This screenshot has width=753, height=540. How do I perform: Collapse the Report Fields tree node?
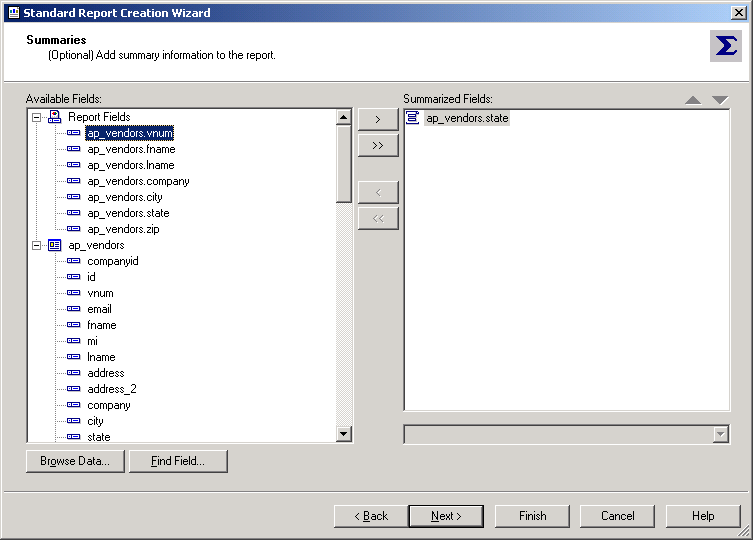(x=37, y=117)
